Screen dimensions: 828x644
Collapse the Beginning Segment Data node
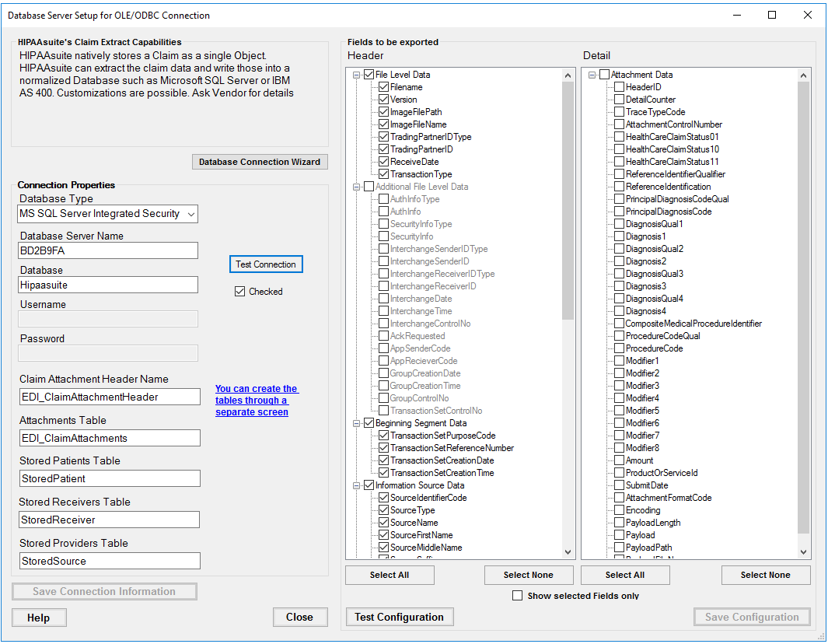[358, 423]
